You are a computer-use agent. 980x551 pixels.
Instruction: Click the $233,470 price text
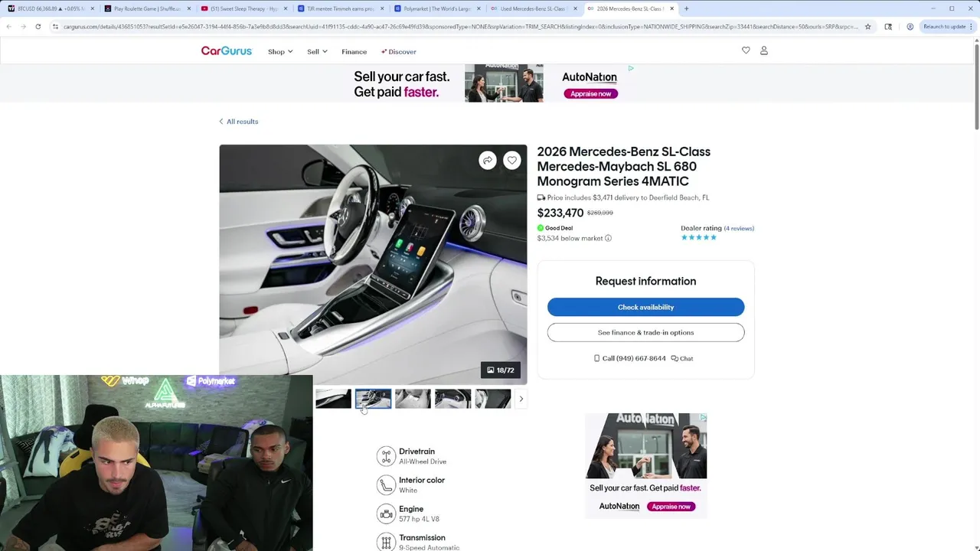(x=560, y=213)
